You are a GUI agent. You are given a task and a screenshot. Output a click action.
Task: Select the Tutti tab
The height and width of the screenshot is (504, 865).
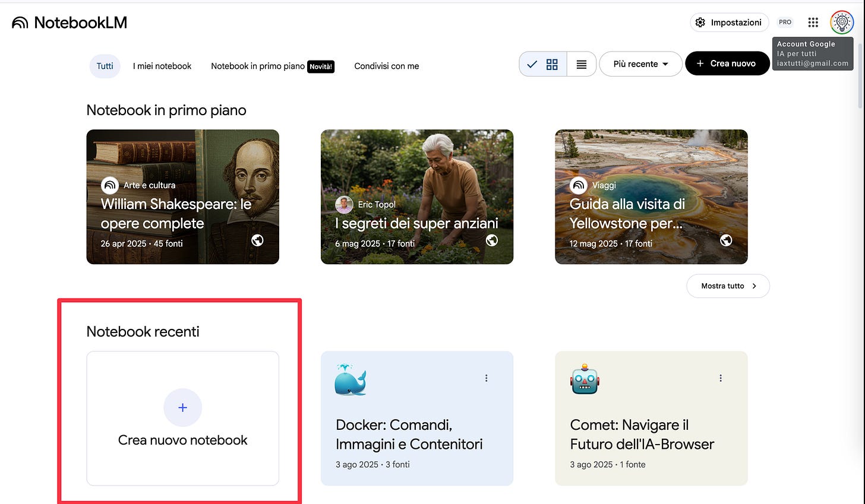click(105, 66)
